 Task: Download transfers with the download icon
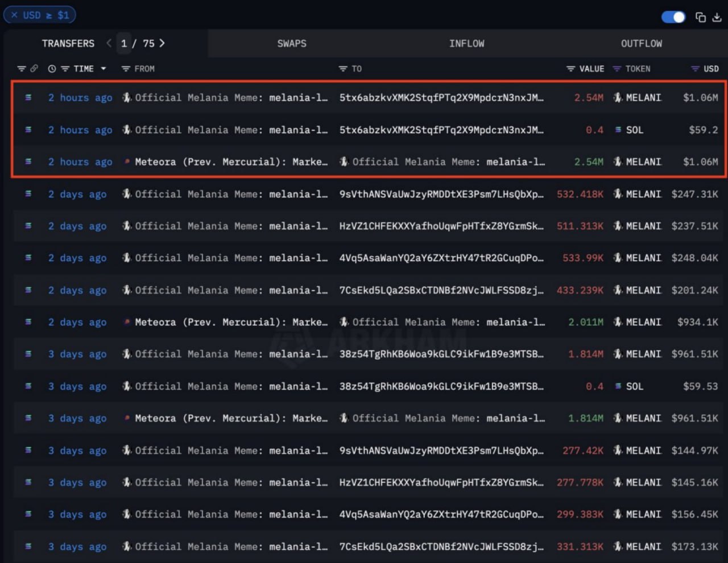coord(717,17)
